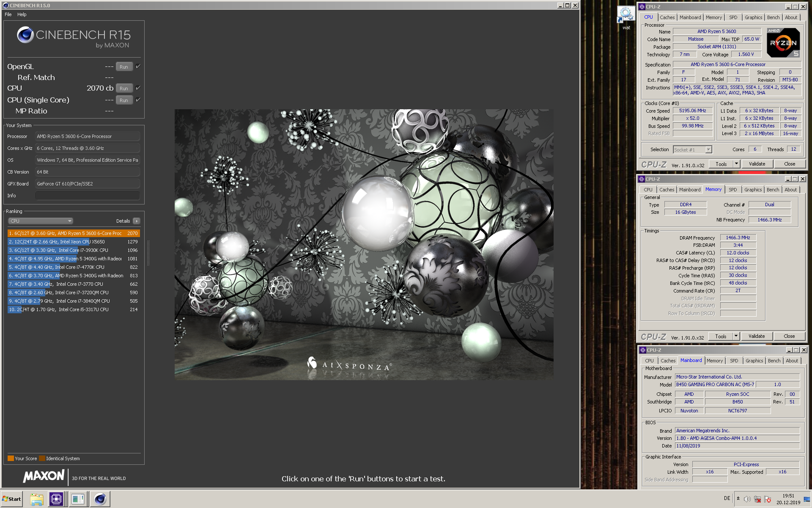Image resolution: width=812 pixels, height=508 pixels.
Task: Click the Cinebench R15 logo sphere
Action: 25,35
